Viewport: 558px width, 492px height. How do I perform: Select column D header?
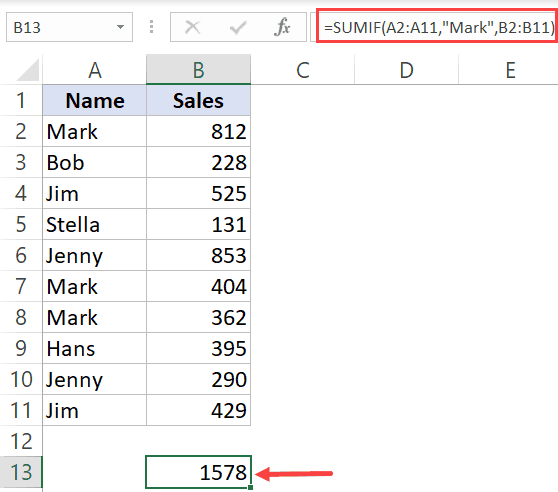click(x=406, y=70)
